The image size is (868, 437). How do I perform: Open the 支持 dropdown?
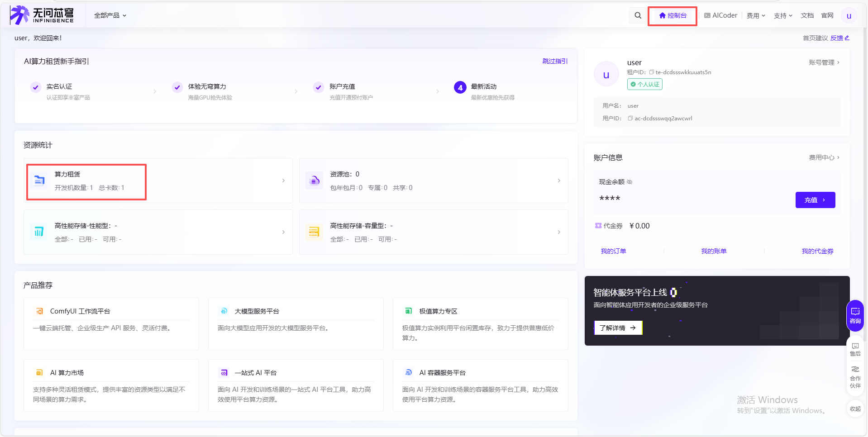[x=782, y=15]
